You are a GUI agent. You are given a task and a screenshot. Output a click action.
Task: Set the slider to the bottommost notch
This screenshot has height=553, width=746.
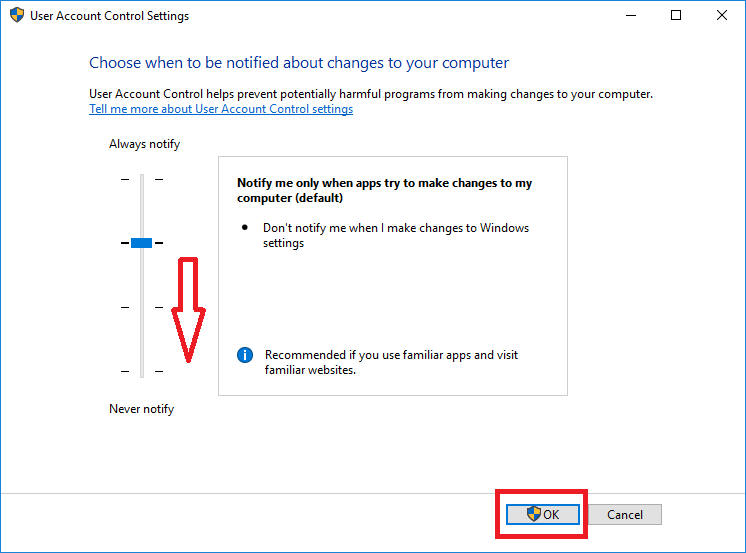(x=141, y=371)
